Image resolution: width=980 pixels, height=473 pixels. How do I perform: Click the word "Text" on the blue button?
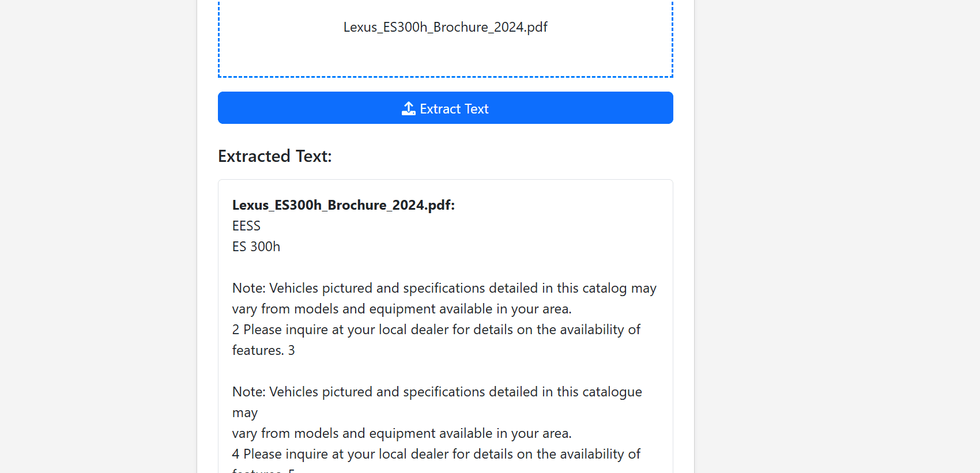click(x=476, y=109)
